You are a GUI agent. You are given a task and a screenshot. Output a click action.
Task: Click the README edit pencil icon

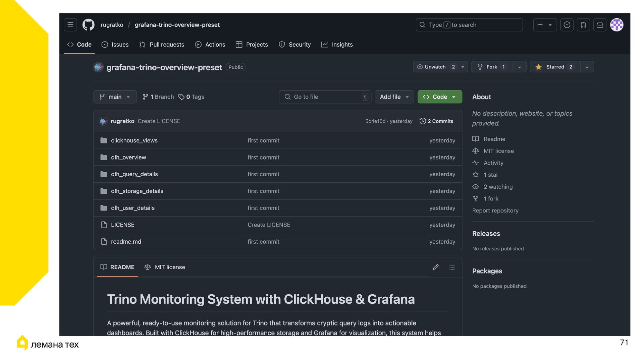435,267
